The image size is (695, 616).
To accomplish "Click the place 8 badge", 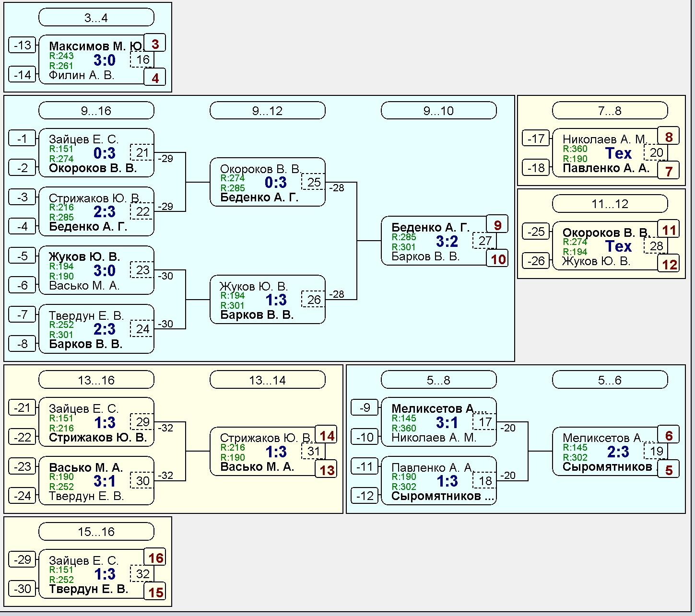I will pyautogui.click(x=669, y=137).
